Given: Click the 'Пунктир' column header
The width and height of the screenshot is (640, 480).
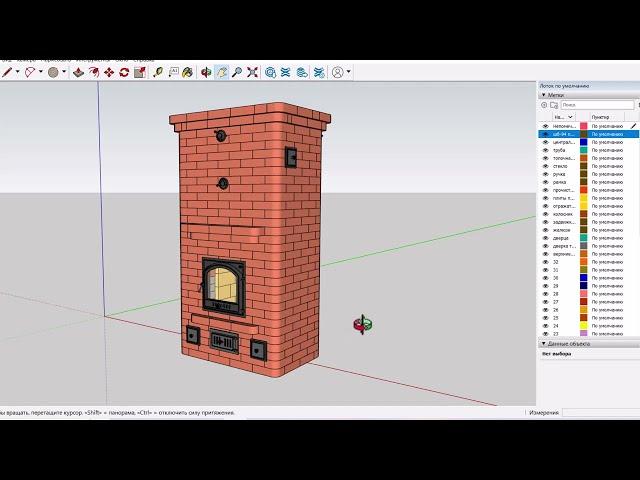Looking at the screenshot, I should pos(603,116).
